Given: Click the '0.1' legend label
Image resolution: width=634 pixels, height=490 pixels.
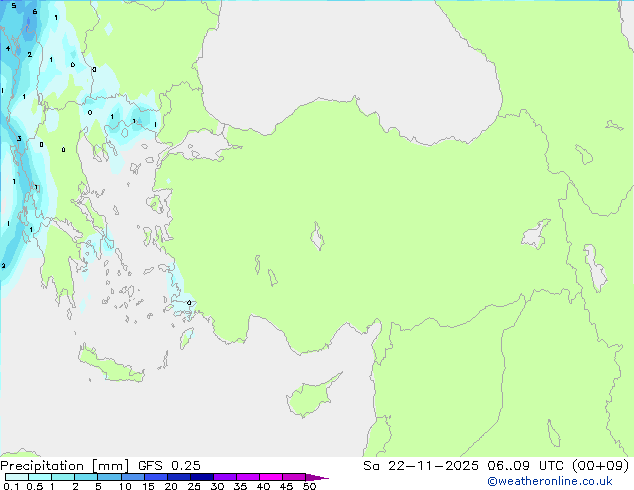Looking at the screenshot, I should (11, 486).
